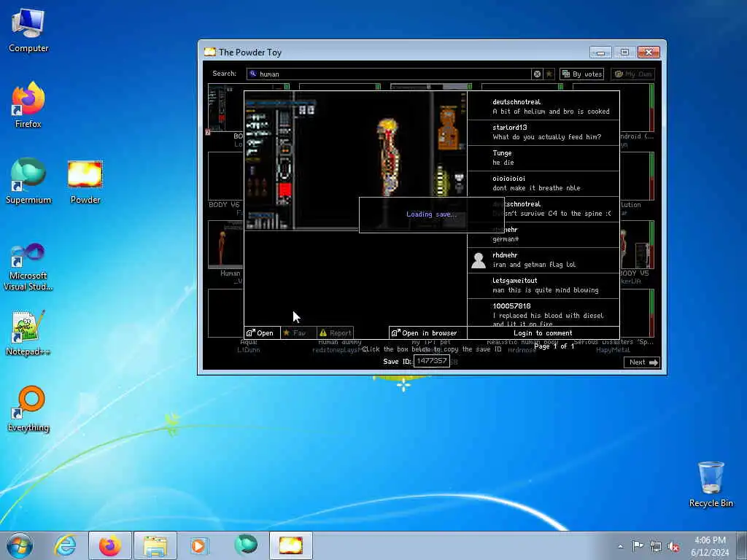
Task: Open the muted volume tray icon
Action: [673, 547]
